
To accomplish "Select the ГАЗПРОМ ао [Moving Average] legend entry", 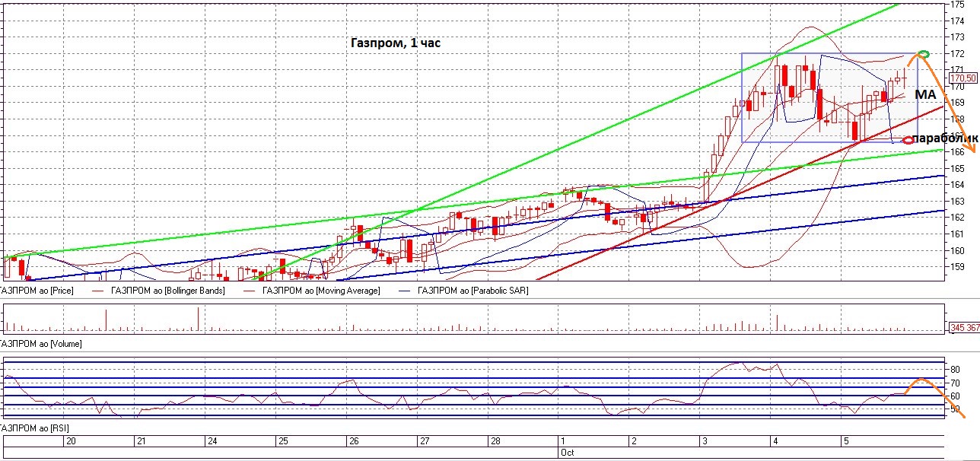I will (321, 291).
